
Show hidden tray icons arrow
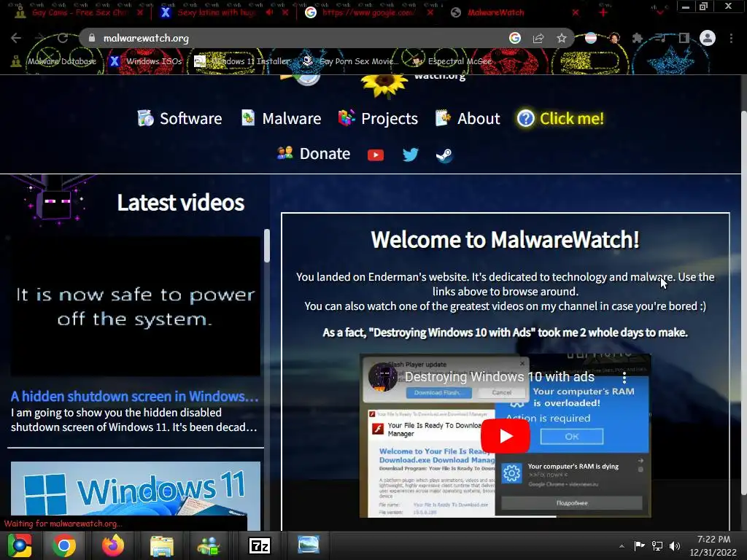click(x=622, y=546)
